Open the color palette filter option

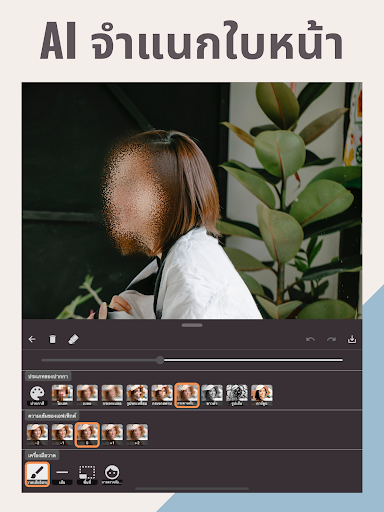tap(37, 395)
